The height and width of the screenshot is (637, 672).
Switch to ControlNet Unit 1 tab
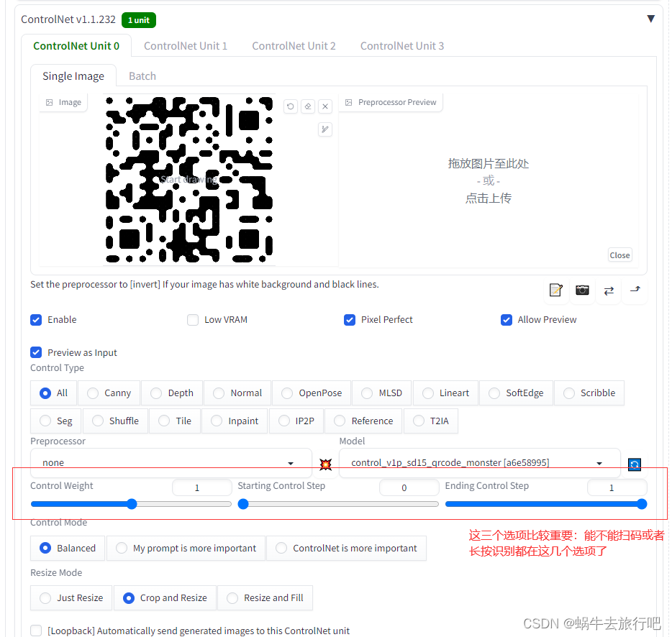186,46
